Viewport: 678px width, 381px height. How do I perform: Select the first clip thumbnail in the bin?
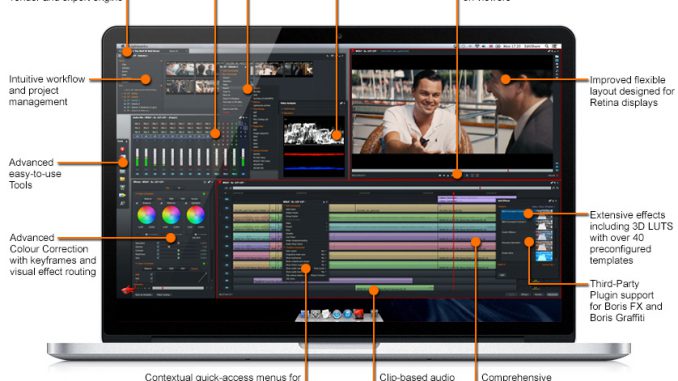[180, 70]
